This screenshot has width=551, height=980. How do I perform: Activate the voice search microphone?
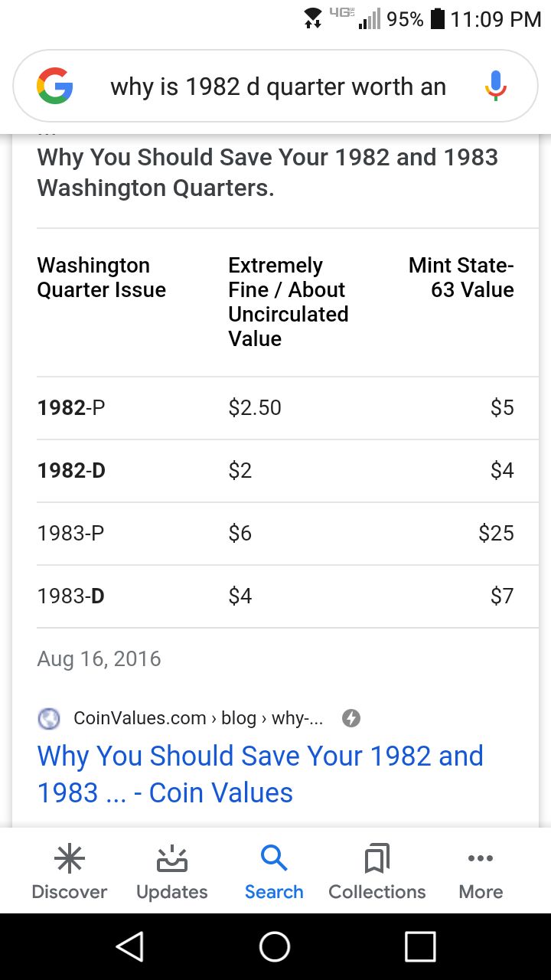(x=496, y=87)
